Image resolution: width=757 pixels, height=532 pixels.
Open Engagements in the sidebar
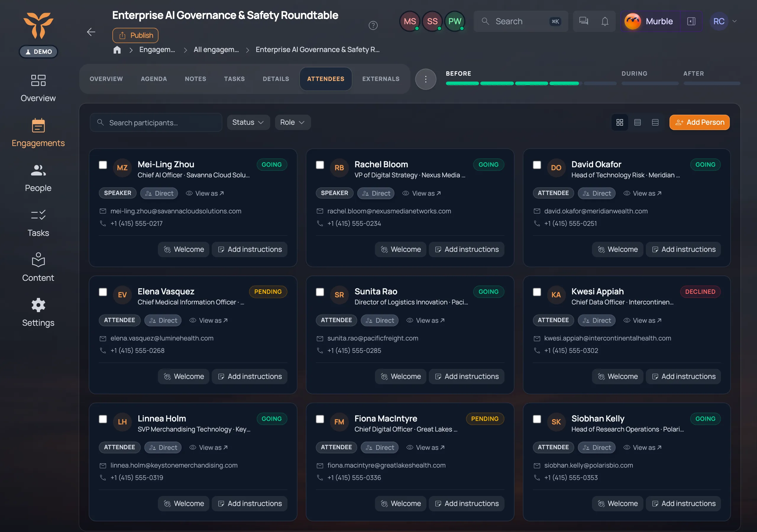38,133
